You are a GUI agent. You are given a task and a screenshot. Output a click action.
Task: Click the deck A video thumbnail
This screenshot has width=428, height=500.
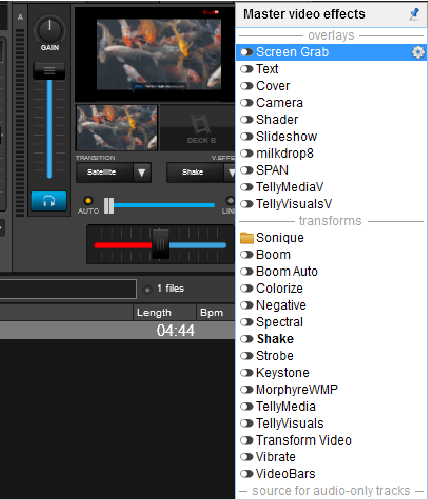click(117, 128)
